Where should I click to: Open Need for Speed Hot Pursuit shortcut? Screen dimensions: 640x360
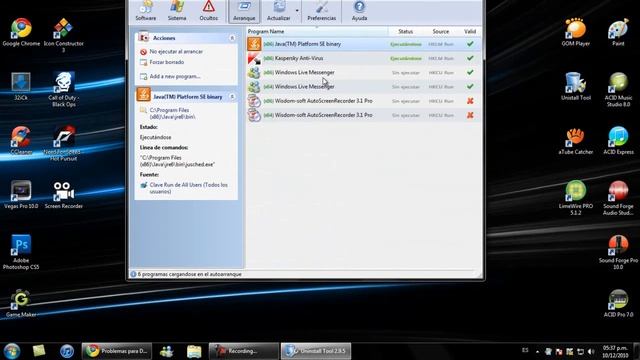[63, 144]
